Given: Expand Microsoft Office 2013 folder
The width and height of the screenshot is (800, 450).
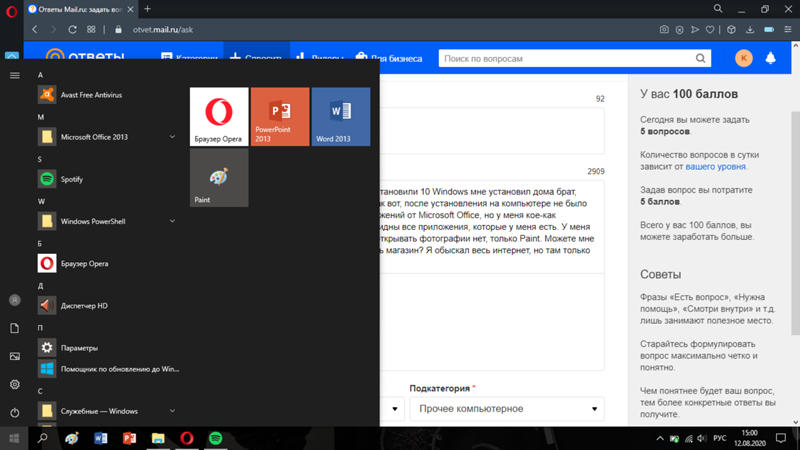Looking at the screenshot, I should coord(107,137).
